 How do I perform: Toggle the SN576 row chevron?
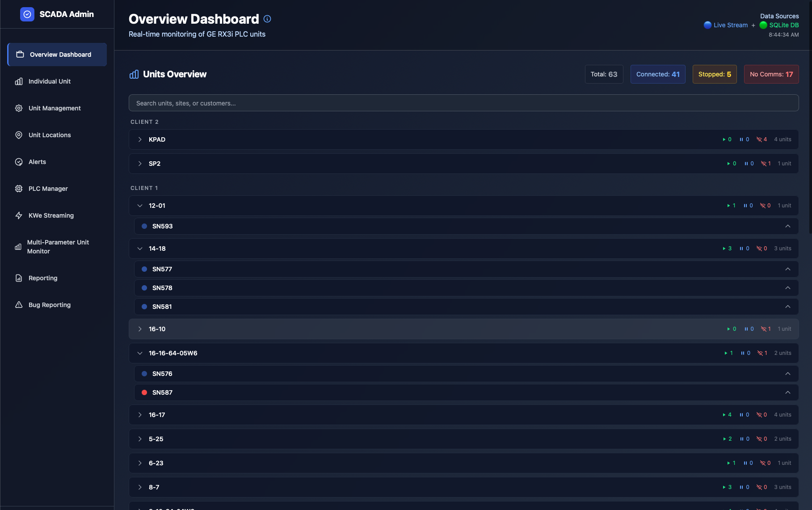[788, 374]
